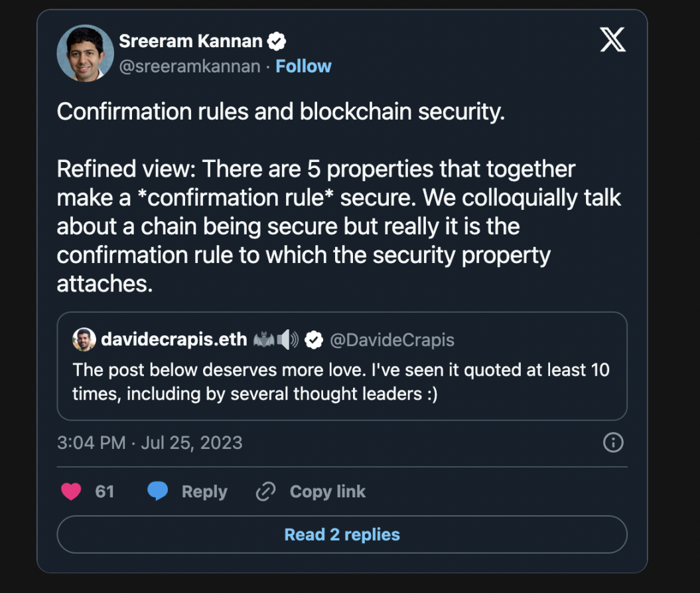Open the 3:04 PM Jul 25, 2023 timestamp

(150, 443)
